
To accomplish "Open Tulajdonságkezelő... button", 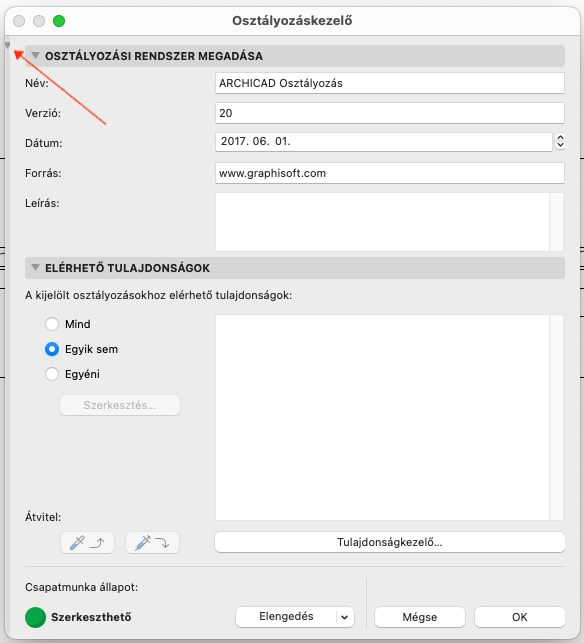I will click(390, 542).
